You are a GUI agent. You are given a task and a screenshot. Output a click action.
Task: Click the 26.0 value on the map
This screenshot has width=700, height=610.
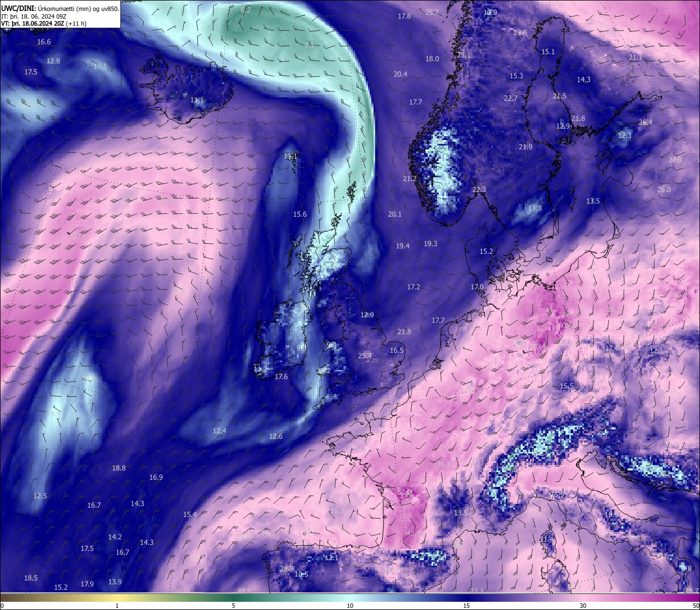click(x=664, y=190)
